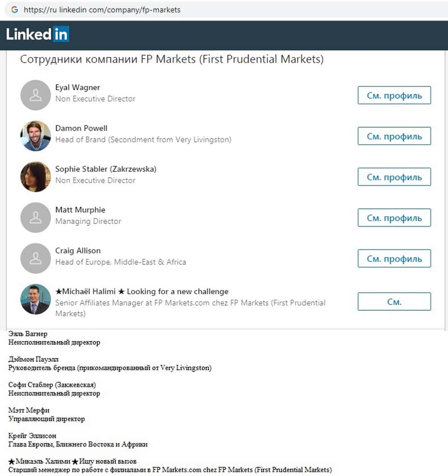Open Craig Allison name link

pyautogui.click(x=78, y=250)
